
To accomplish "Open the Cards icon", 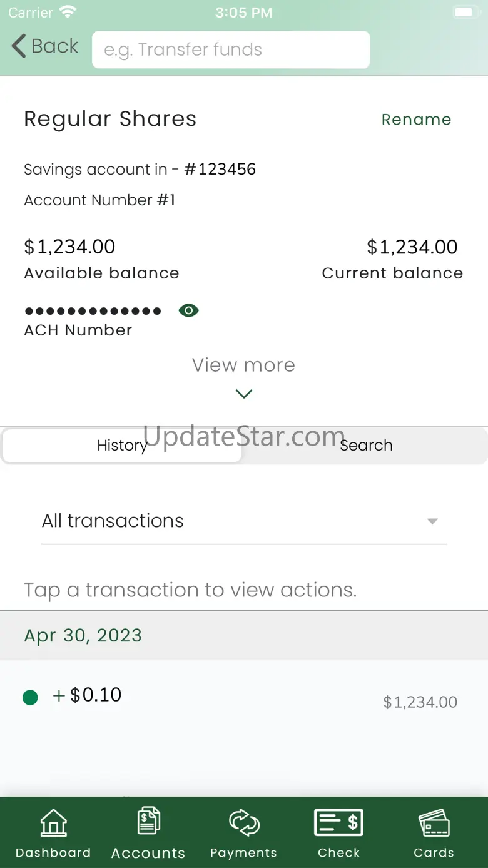I will 434,822.
